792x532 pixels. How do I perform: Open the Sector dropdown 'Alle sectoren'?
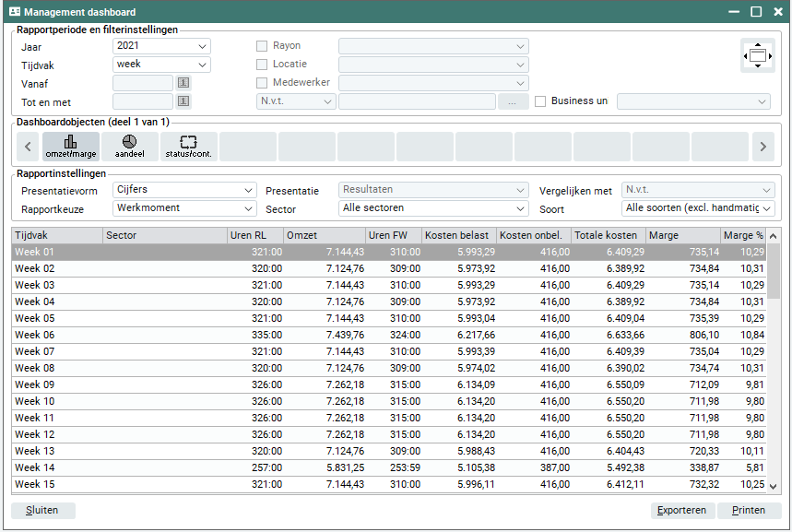pyautogui.click(x=433, y=208)
